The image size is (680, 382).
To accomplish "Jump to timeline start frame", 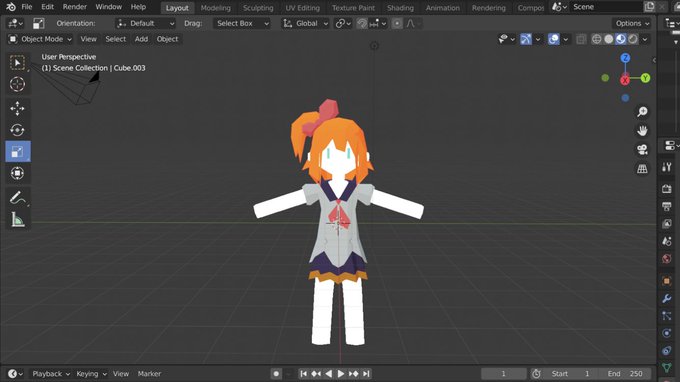I will pyautogui.click(x=304, y=374).
